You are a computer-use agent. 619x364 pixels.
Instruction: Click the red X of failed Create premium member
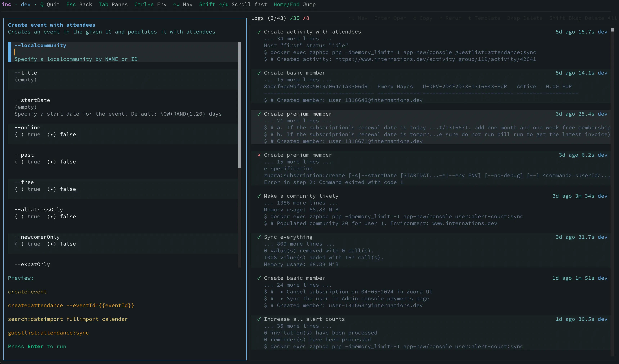coord(259,155)
